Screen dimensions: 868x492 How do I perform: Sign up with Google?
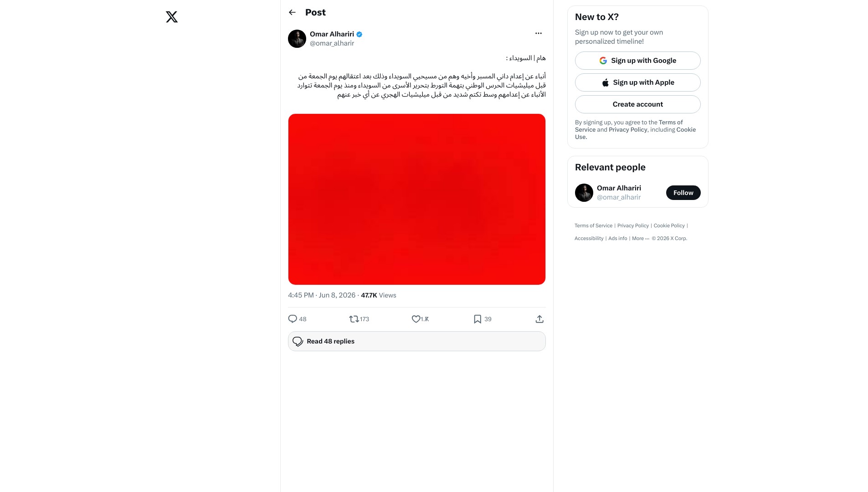coord(637,61)
